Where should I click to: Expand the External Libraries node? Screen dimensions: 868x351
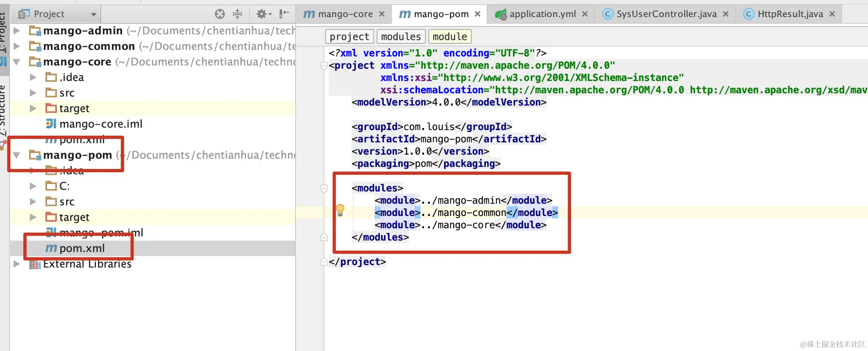coord(17,264)
